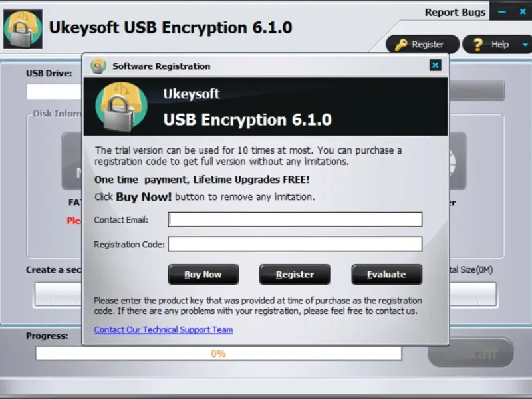The image size is (532, 399).
Task: Click the Register button in the dialog
Action: (295, 275)
